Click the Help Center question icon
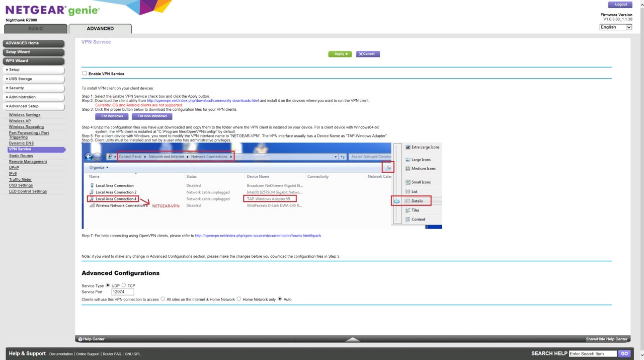Image resolution: width=644 pixels, height=360 pixels. tap(80, 339)
